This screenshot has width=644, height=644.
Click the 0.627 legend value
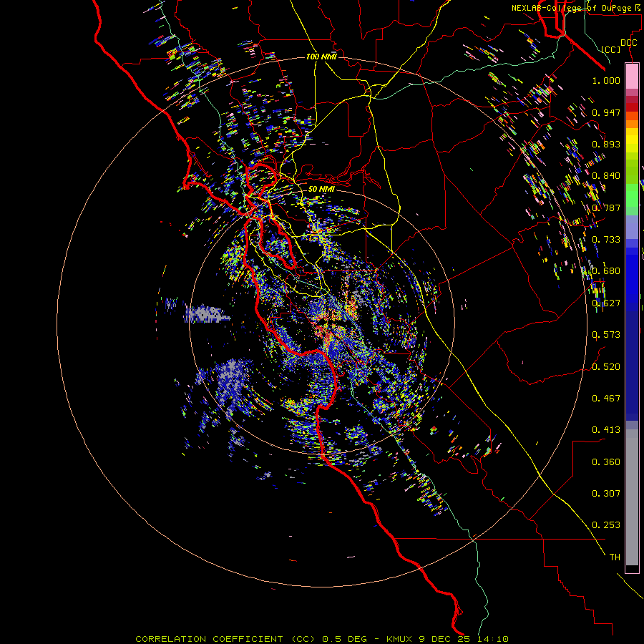click(x=606, y=303)
